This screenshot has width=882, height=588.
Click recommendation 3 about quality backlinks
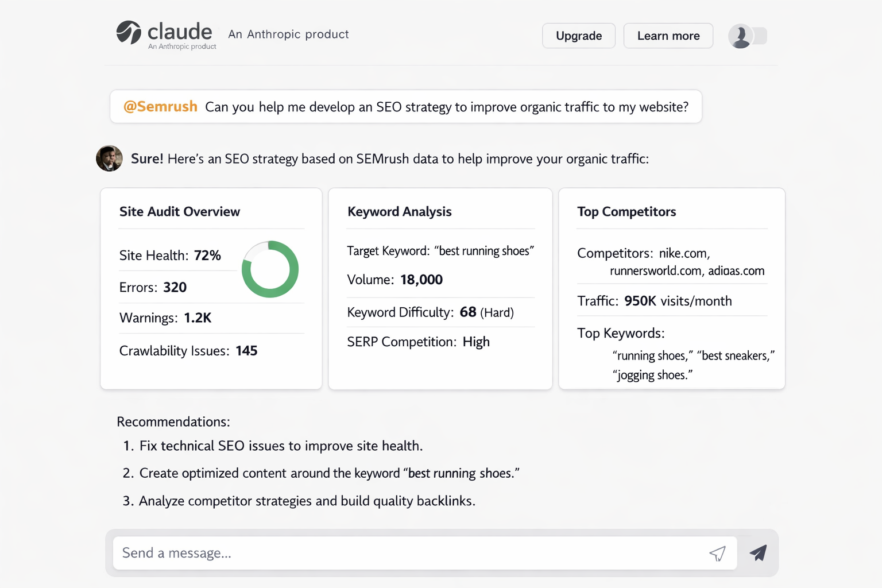tap(299, 501)
